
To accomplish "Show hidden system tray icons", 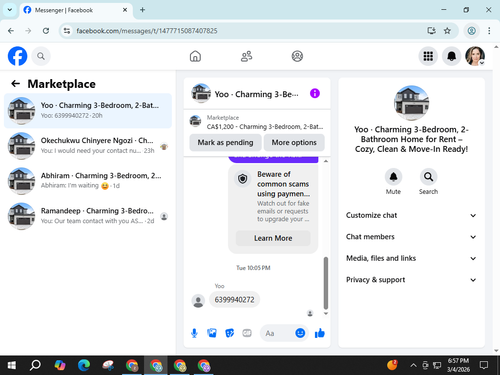I will pyautogui.click(x=413, y=366).
